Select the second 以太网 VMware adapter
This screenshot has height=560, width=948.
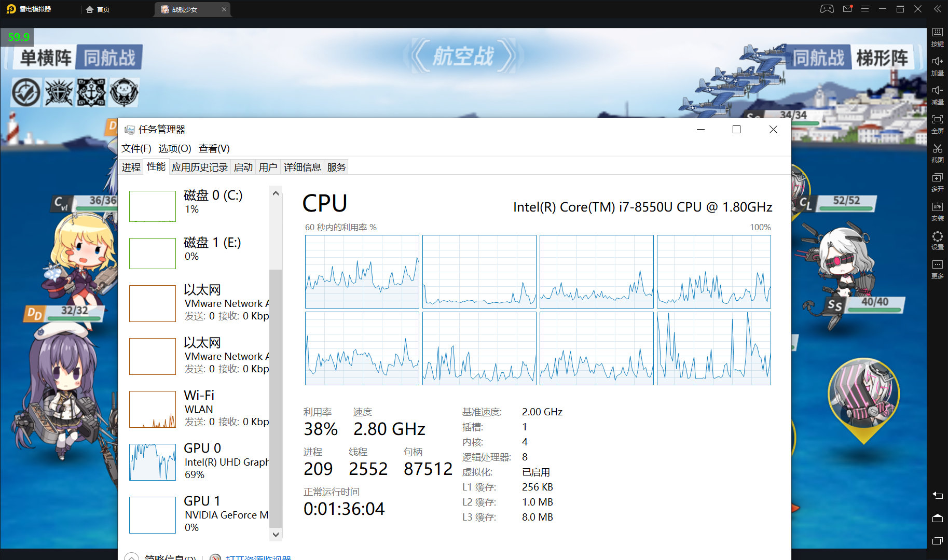click(x=198, y=356)
